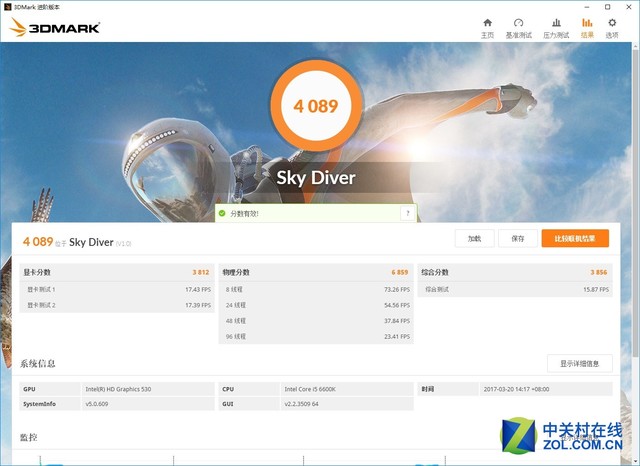Select the 96 线程 row 23.41 FPS
The width and height of the screenshot is (640, 466).
tap(316, 337)
